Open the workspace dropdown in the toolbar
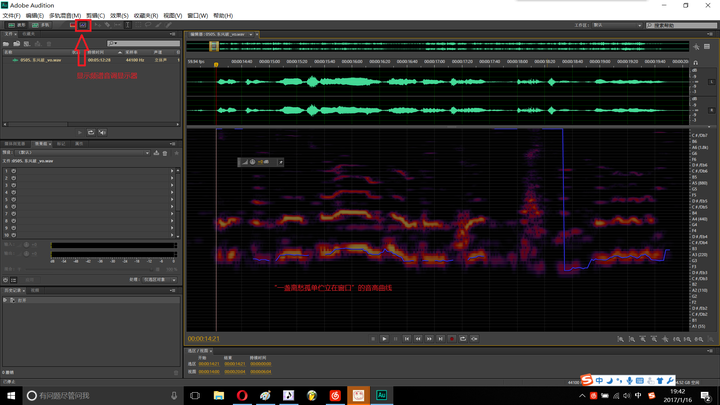This screenshot has width=720, height=405. pyautogui.click(x=617, y=25)
